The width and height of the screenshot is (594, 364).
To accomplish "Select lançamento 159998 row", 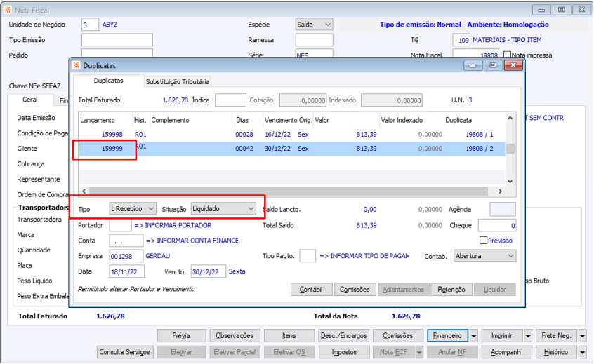I will (x=291, y=135).
